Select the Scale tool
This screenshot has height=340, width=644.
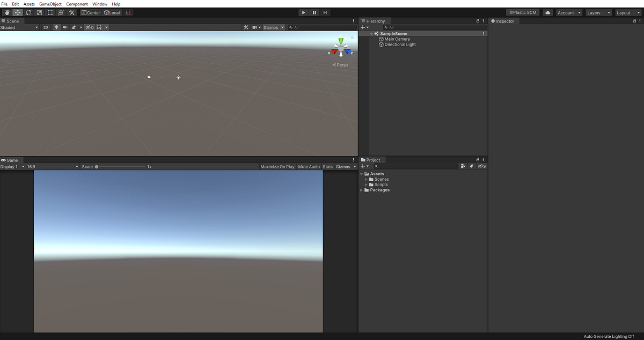[39, 12]
